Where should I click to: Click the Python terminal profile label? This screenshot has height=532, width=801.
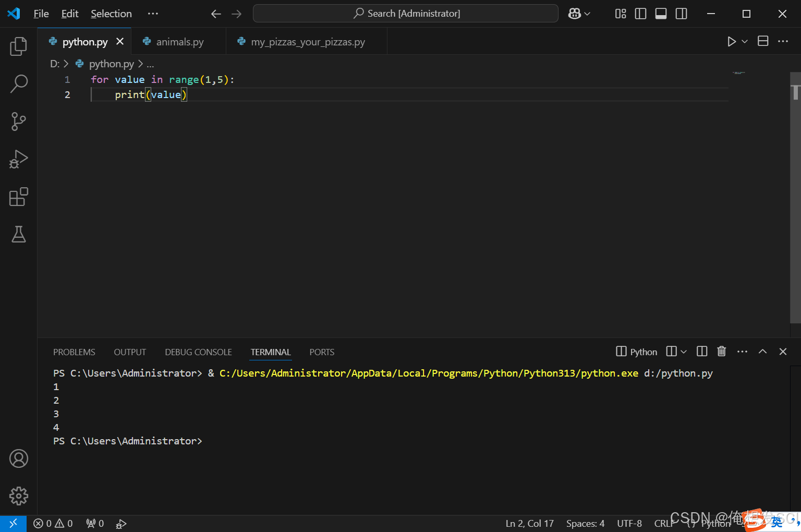tap(636, 352)
